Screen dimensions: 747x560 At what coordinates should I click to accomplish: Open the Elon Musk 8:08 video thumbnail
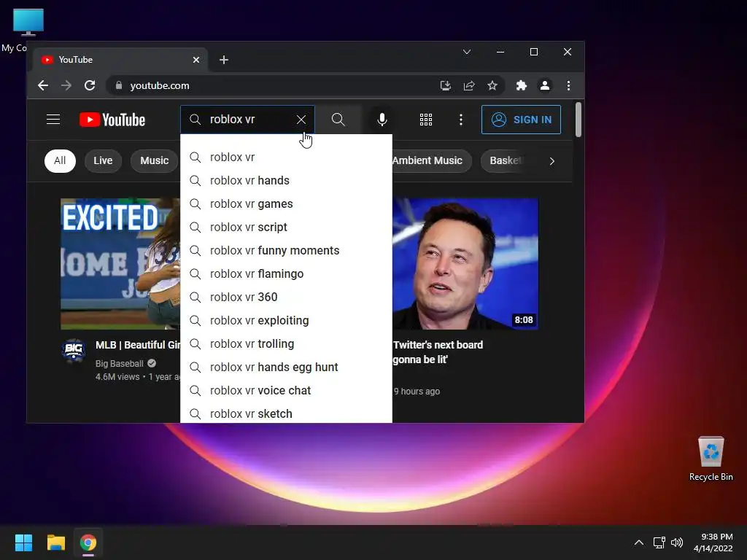(x=465, y=264)
